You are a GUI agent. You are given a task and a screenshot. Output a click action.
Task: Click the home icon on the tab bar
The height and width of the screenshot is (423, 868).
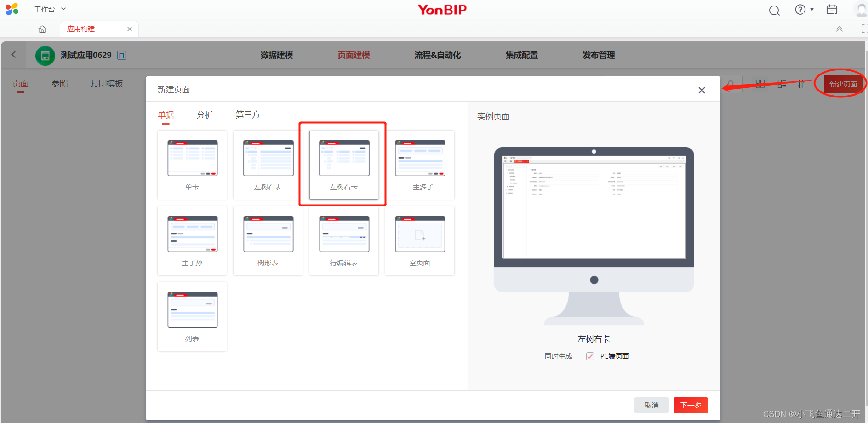click(x=42, y=29)
